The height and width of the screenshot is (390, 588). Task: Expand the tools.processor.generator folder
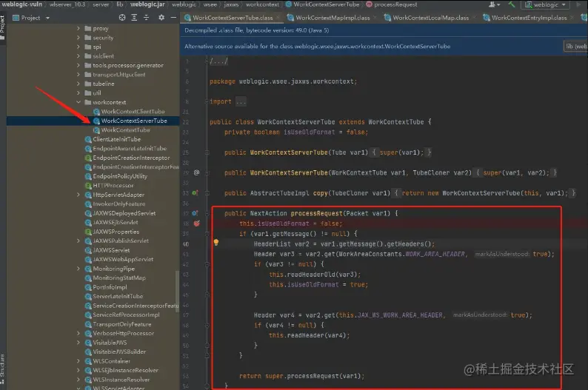coord(78,65)
